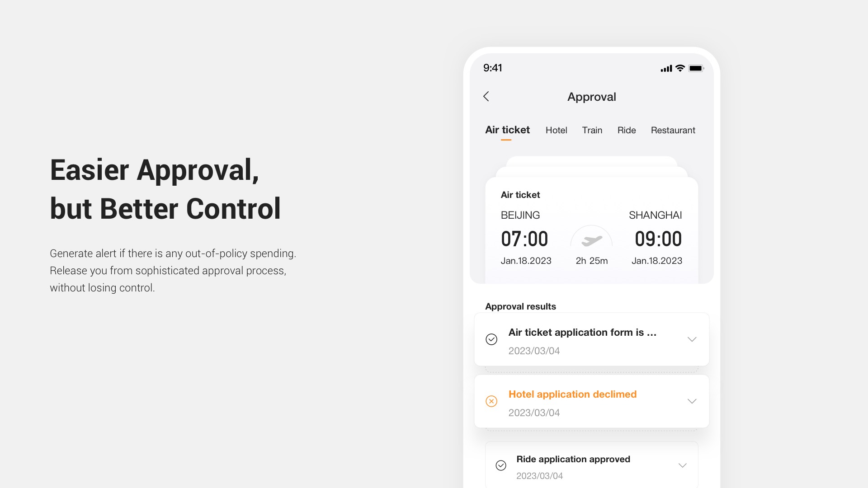This screenshot has height=488, width=868.
Task: Click the cellular signal strength icon
Action: coord(664,67)
